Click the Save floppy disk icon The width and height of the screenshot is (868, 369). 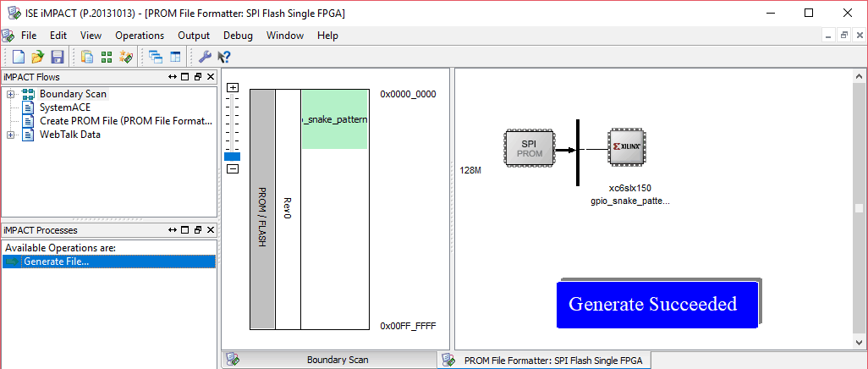click(58, 58)
